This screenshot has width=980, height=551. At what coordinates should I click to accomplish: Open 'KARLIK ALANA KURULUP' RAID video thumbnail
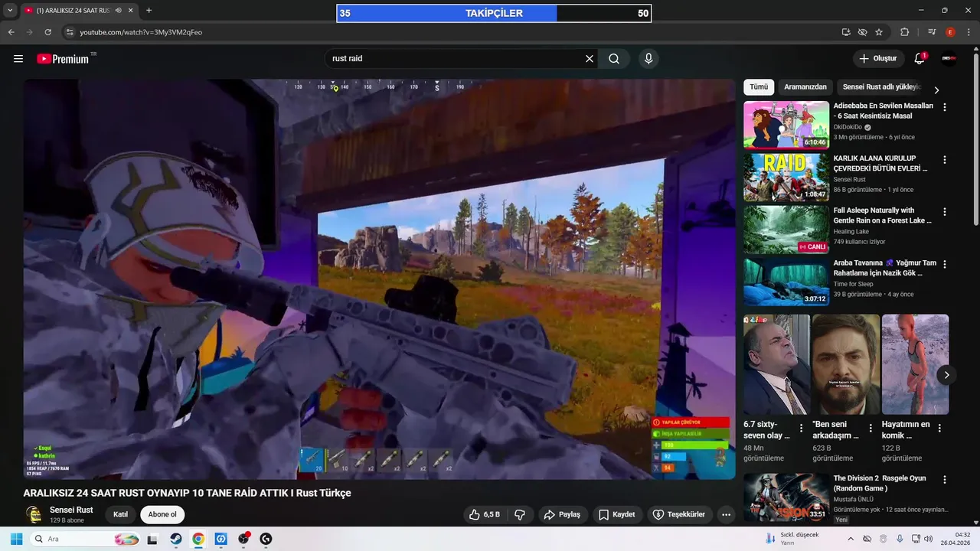coord(786,177)
